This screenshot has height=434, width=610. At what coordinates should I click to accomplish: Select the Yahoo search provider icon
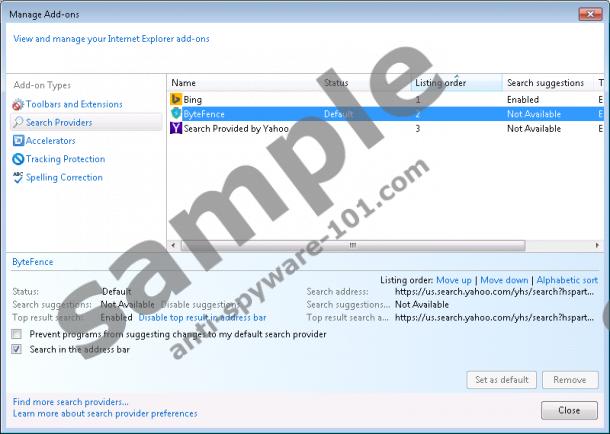coord(176,129)
